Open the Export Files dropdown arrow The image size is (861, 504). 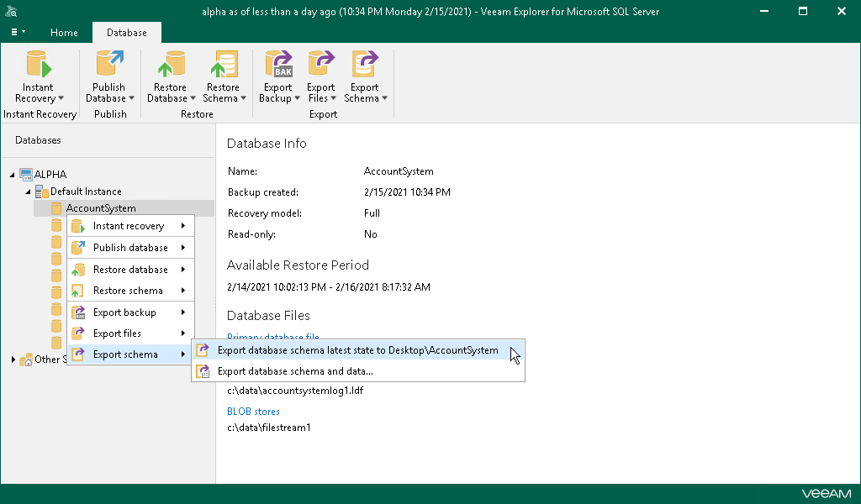[333, 98]
